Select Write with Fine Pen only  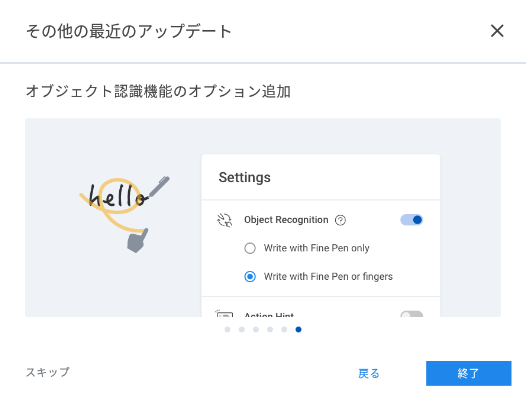[x=250, y=248]
